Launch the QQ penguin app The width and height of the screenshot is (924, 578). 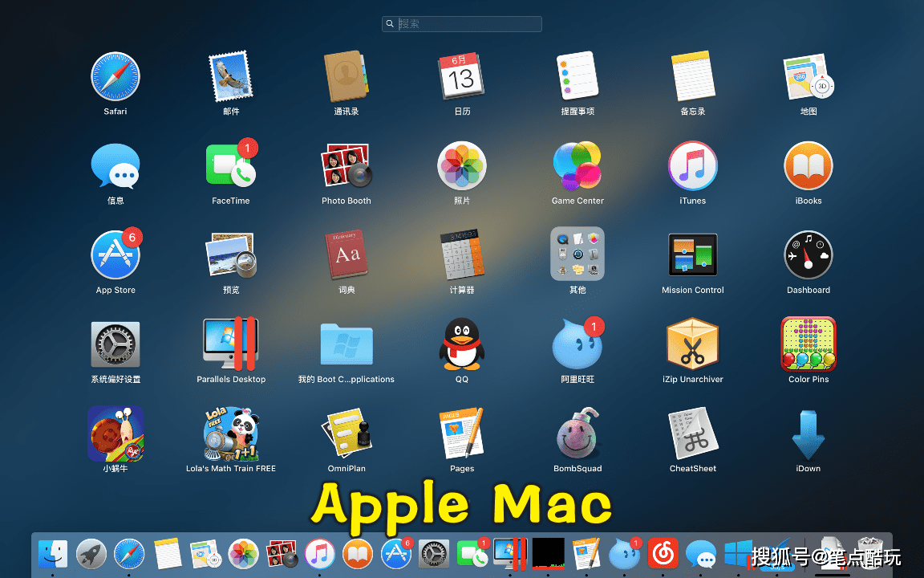point(462,344)
